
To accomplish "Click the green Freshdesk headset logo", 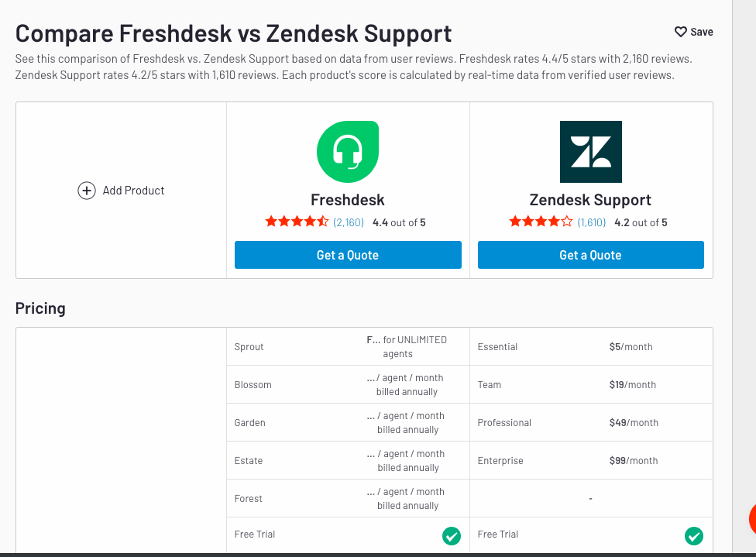I will pos(348,152).
